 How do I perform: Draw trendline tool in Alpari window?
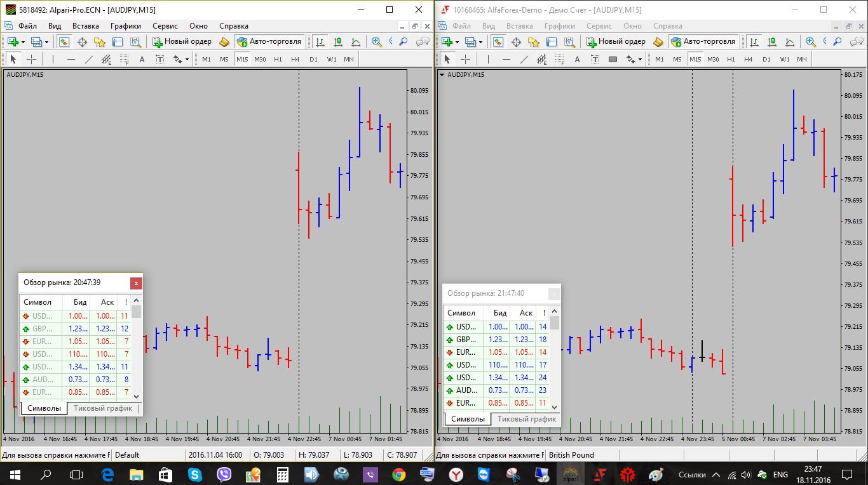[x=88, y=59]
